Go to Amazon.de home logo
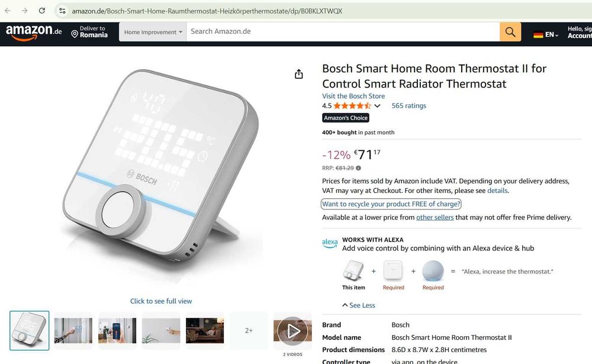 [x=34, y=33]
